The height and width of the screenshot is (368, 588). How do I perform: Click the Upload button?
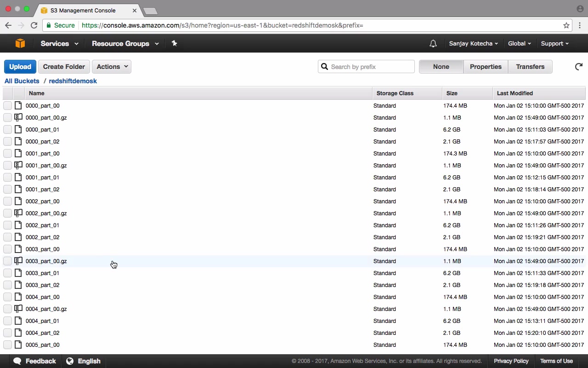point(20,67)
